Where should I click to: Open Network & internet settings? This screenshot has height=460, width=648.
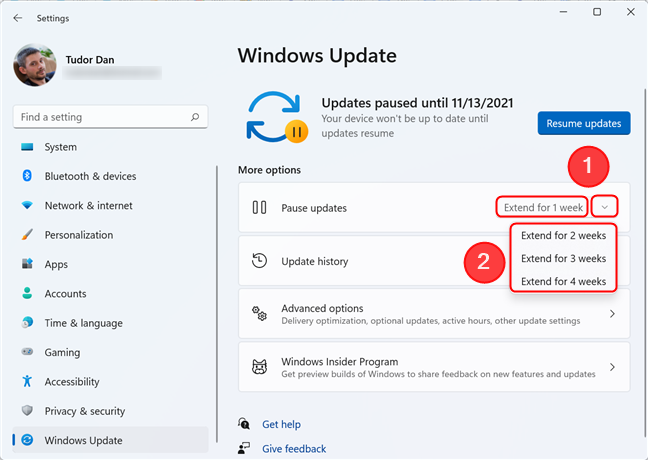[110, 205]
